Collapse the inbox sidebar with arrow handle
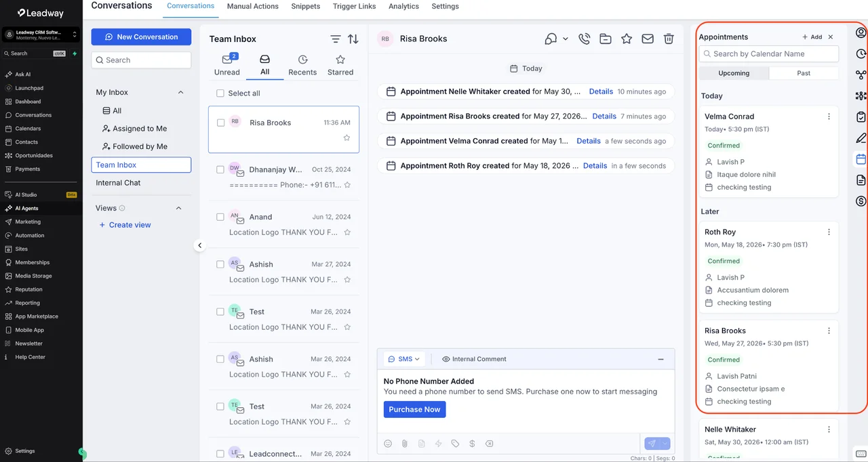This screenshot has width=868, height=462. 199,245
